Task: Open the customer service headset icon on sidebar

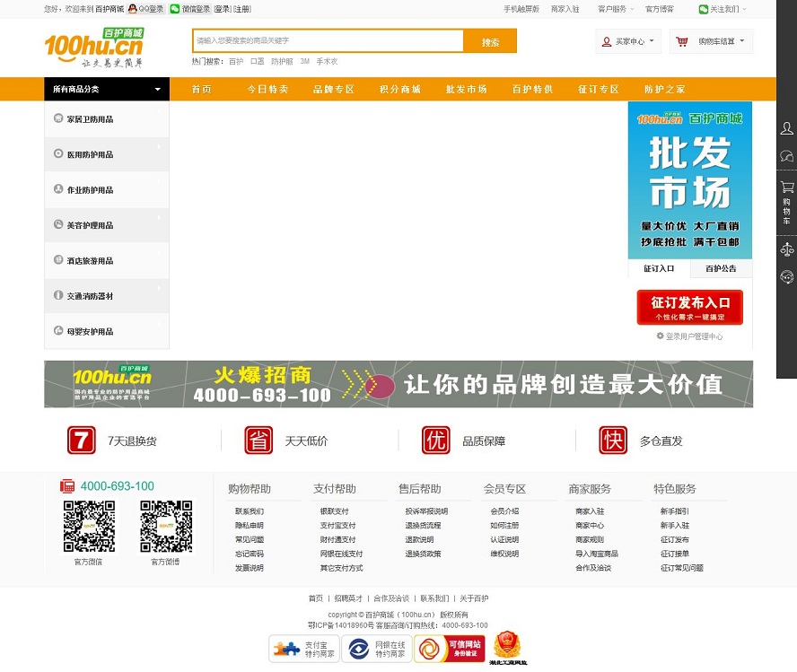Action: (785, 276)
